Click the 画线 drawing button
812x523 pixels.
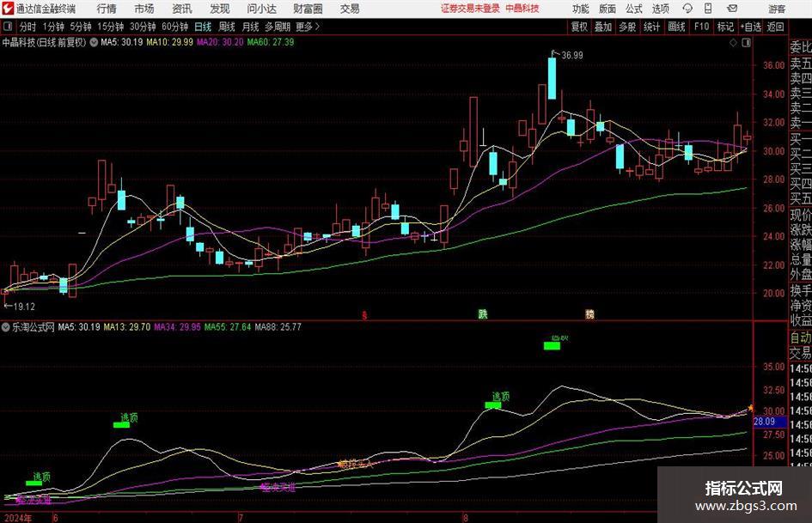(676, 27)
